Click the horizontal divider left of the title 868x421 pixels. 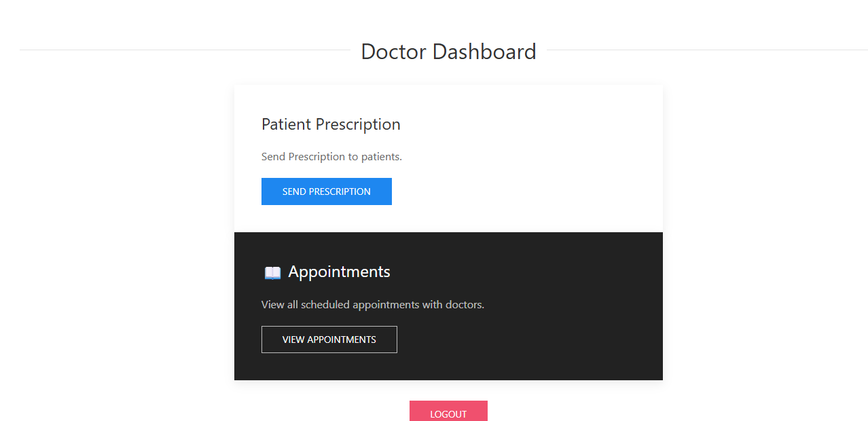tap(185, 50)
